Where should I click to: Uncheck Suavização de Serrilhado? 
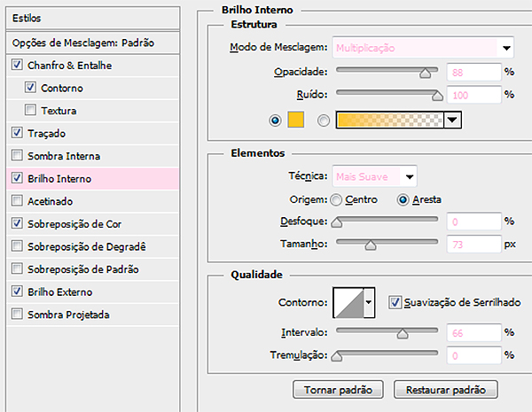[395, 302]
